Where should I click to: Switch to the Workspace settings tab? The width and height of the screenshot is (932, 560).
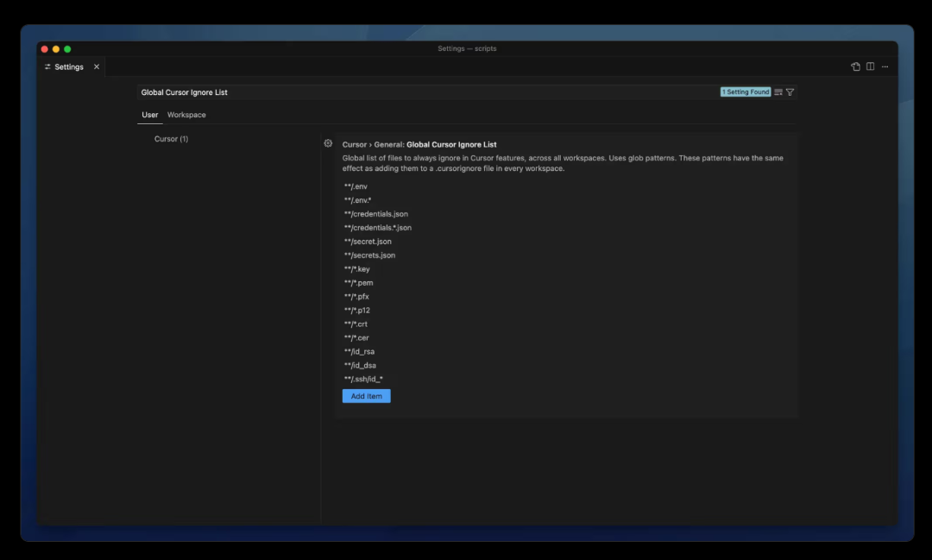click(x=186, y=115)
